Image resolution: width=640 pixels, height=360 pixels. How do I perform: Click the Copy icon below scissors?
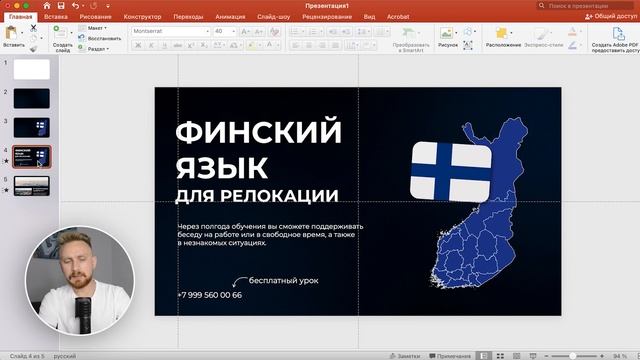33,38
